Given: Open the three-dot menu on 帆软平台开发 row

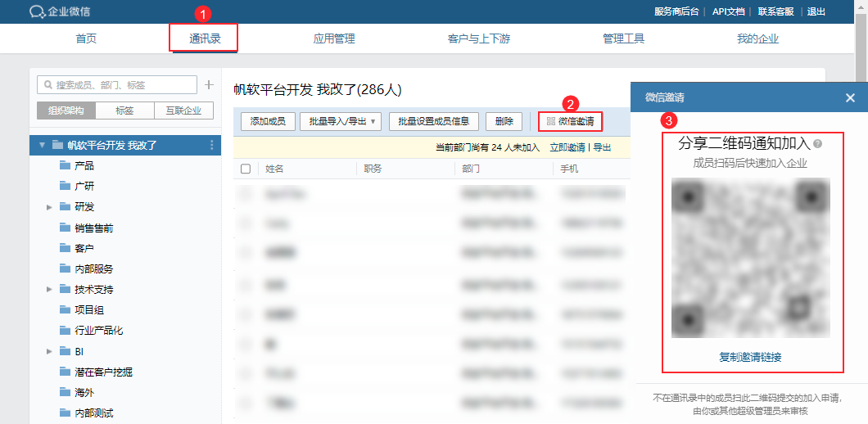Looking at the screenshot, I should 211,145.
